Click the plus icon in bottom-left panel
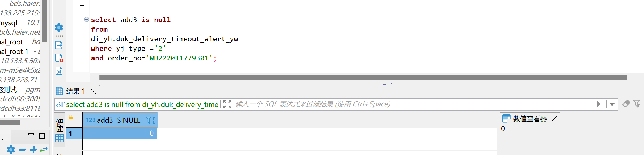The image size is (644, 155). 33,149
